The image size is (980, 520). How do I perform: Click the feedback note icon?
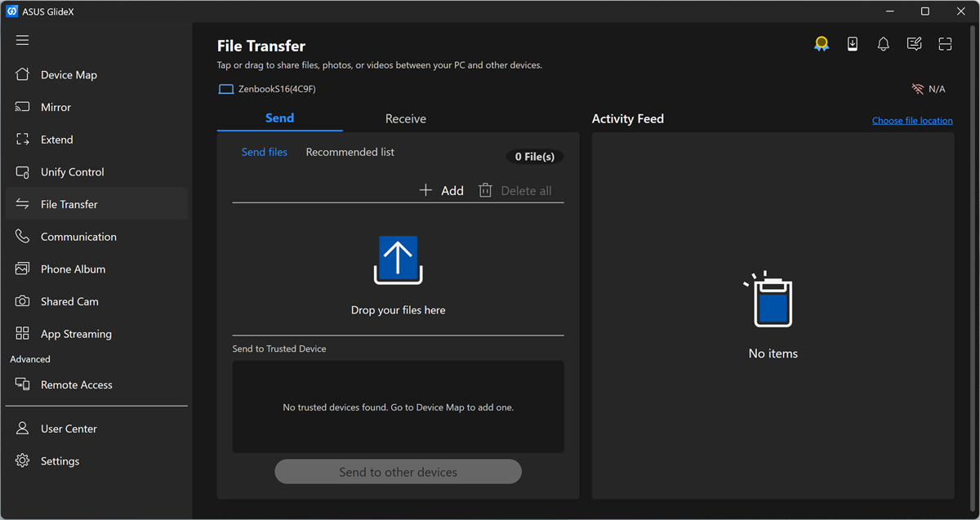click(x=915, y=45)
